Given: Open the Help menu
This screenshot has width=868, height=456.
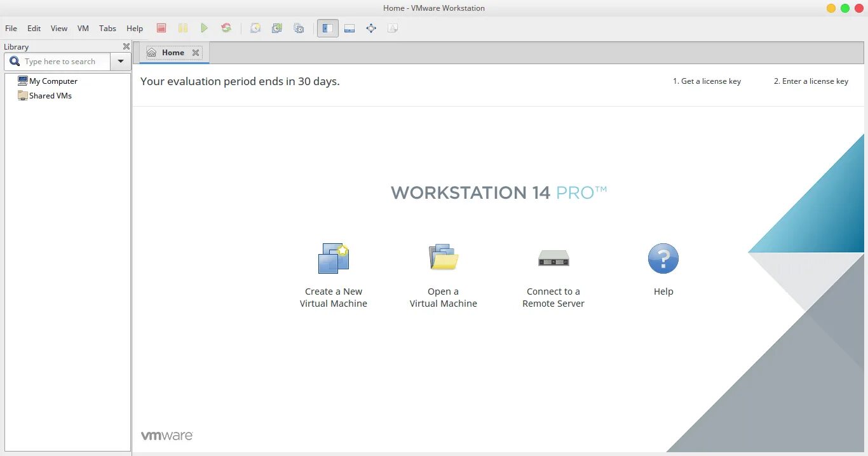Looking at the screenshot, I should (x=135, y=28).
